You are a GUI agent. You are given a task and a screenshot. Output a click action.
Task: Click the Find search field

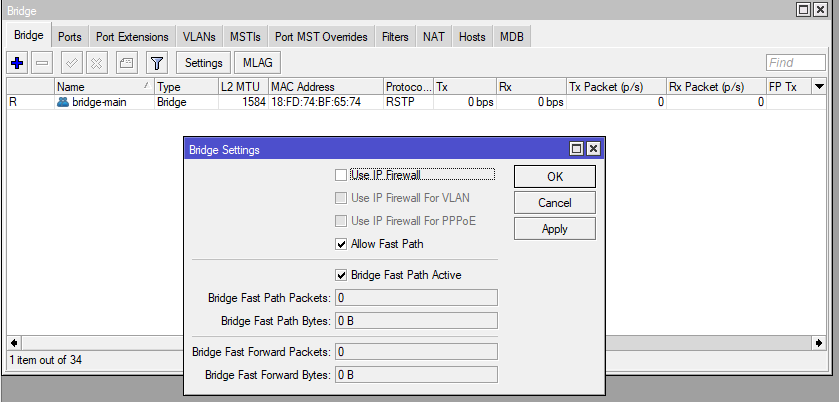[796, 63]
